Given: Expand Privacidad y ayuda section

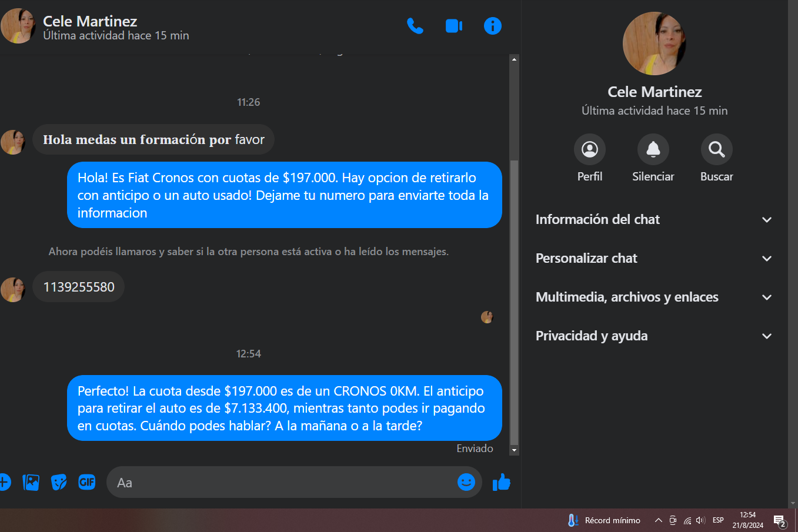Looking at the screenshot, I should click(x=654, y=336).
